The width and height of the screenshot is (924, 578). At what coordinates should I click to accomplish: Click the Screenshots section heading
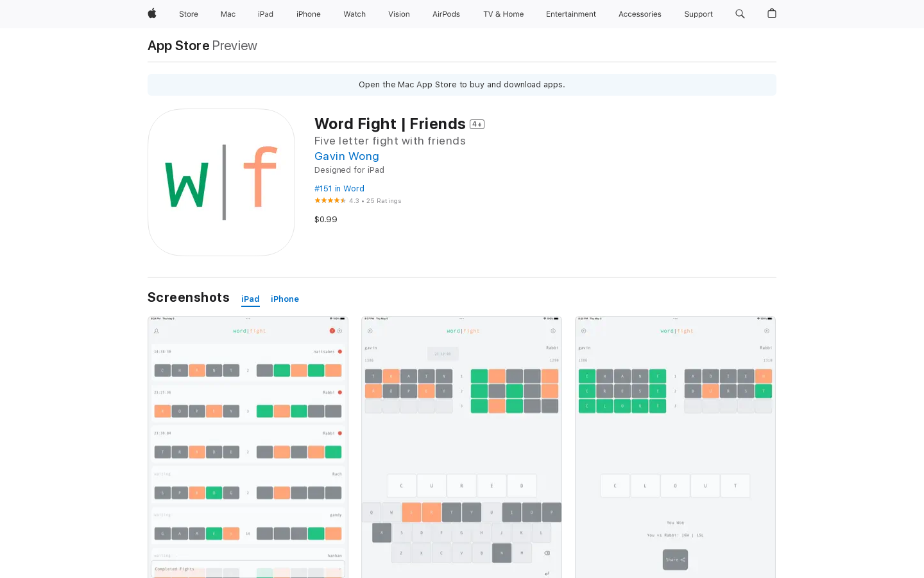[x=189, y=297]
